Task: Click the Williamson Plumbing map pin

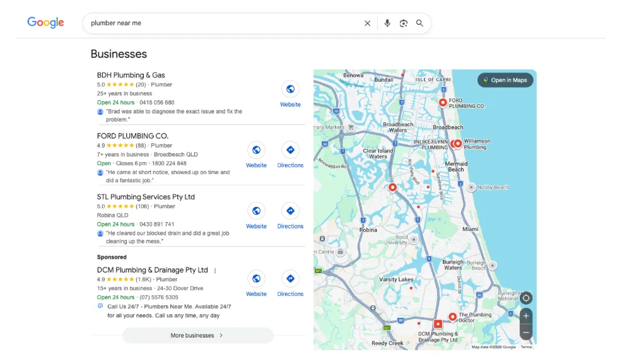Action: coord(458,144)
